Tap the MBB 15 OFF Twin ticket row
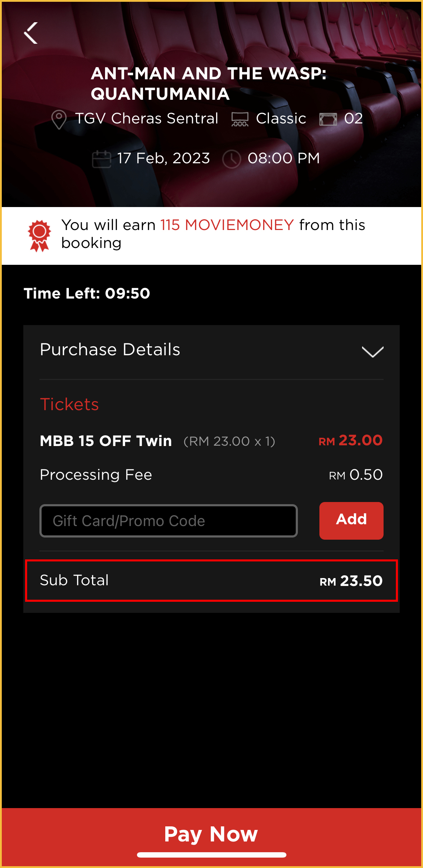 coord(211,441)
